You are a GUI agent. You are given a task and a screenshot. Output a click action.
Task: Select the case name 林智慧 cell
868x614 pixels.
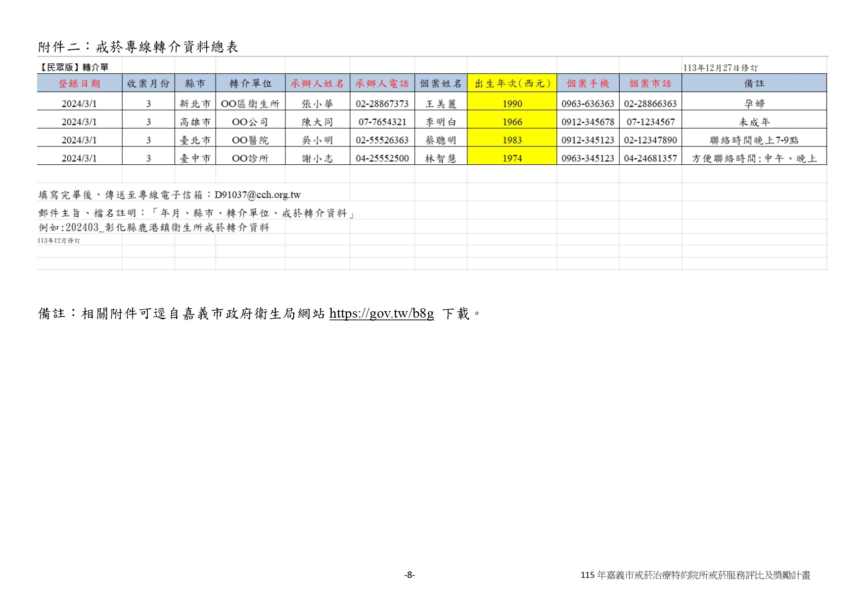[441, 159]
